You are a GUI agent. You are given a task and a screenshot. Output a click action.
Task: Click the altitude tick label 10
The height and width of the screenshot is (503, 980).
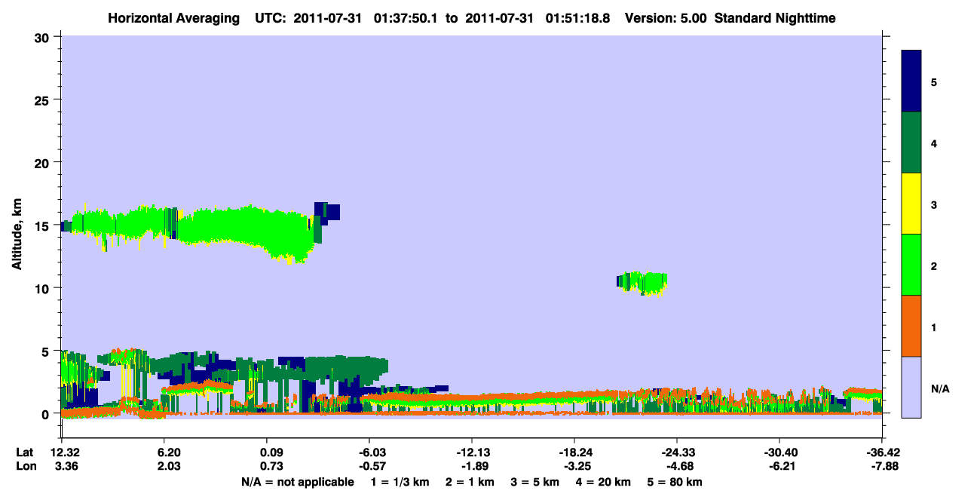tap(43, 288)
